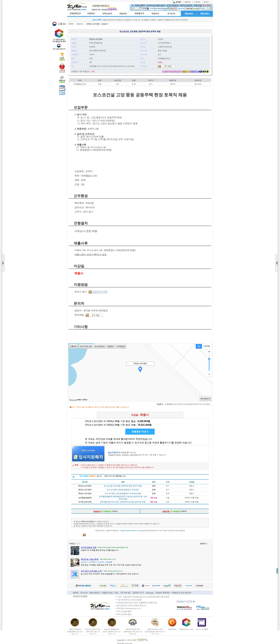Share posting via Facebook icon
This screenshot has height=644, width=280.
point(204,72)
